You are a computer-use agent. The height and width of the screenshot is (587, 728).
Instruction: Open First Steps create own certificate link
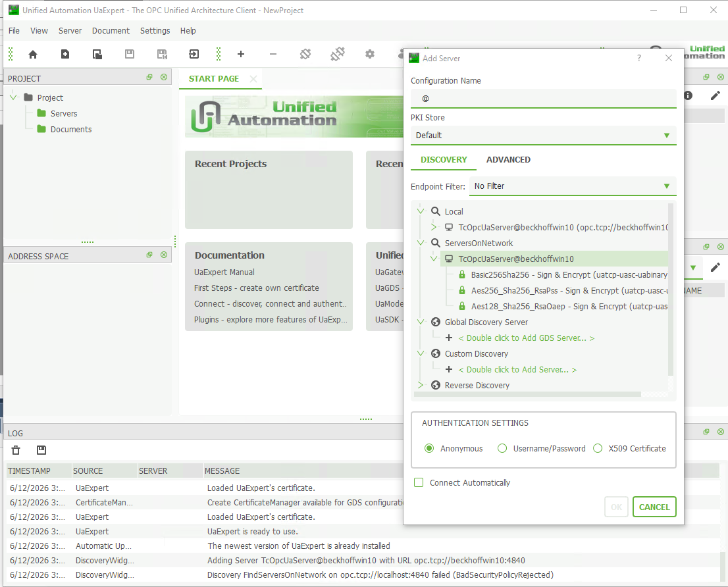256,288
